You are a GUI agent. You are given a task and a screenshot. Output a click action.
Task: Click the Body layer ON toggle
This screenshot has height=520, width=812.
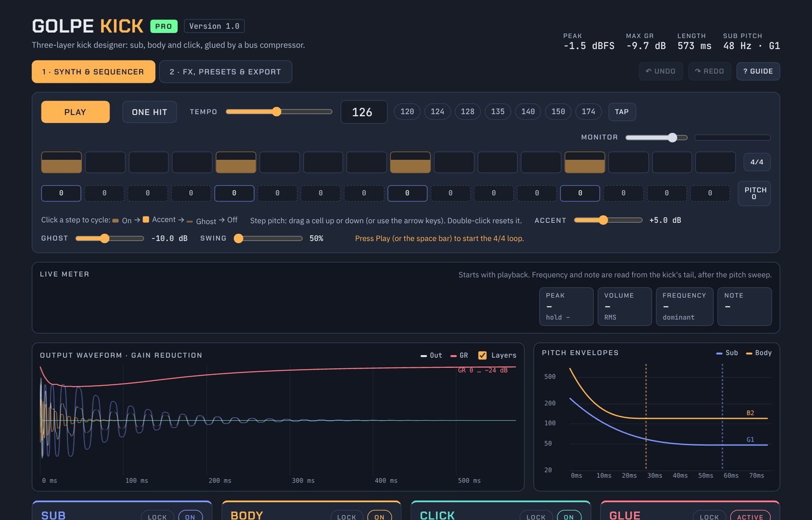pyautogui.click(x=380, y=516)
